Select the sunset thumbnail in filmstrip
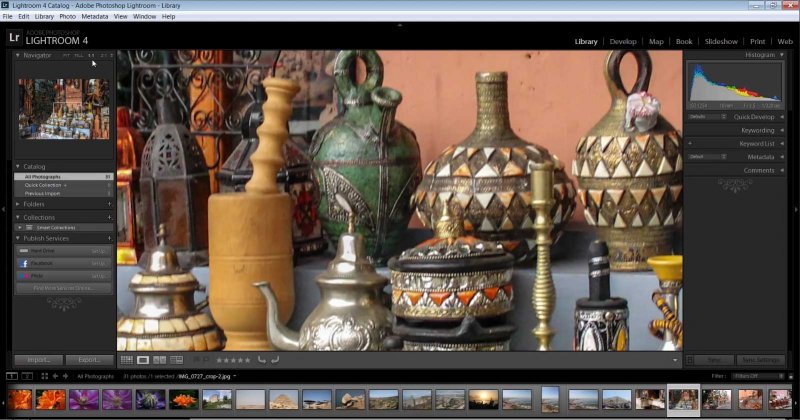 [x=483, y=400]
